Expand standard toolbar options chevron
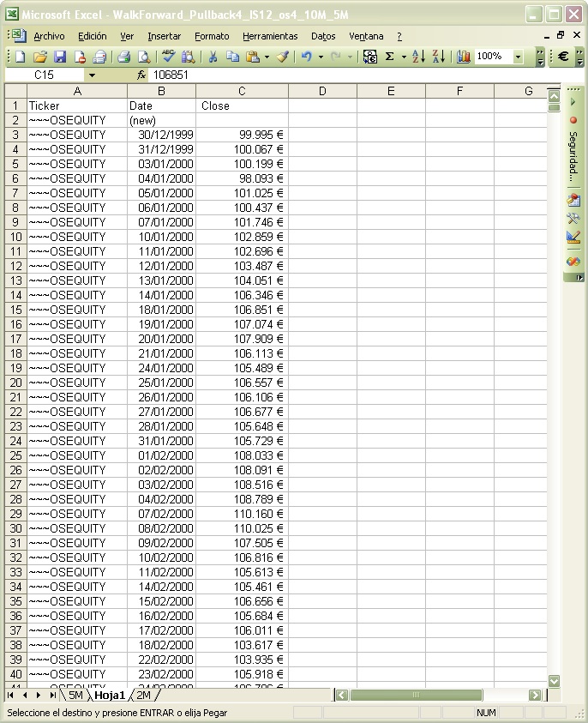 tap(541, 57)
